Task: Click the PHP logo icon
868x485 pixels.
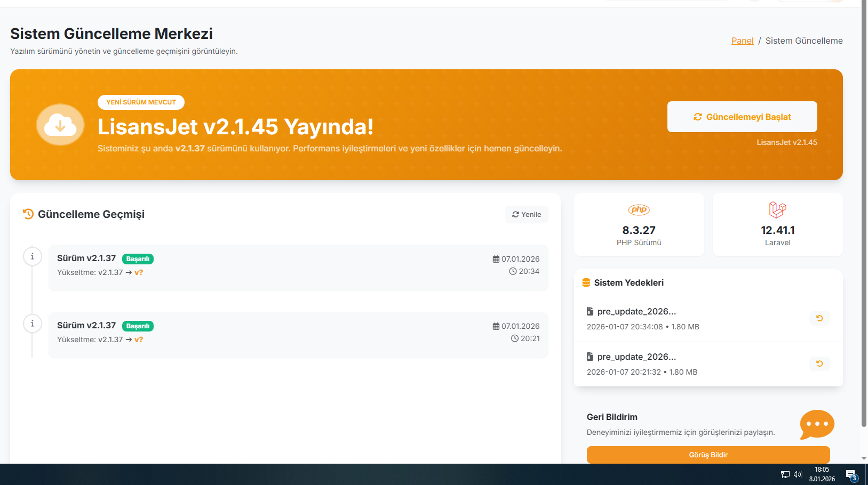Action: coord(639,210)
